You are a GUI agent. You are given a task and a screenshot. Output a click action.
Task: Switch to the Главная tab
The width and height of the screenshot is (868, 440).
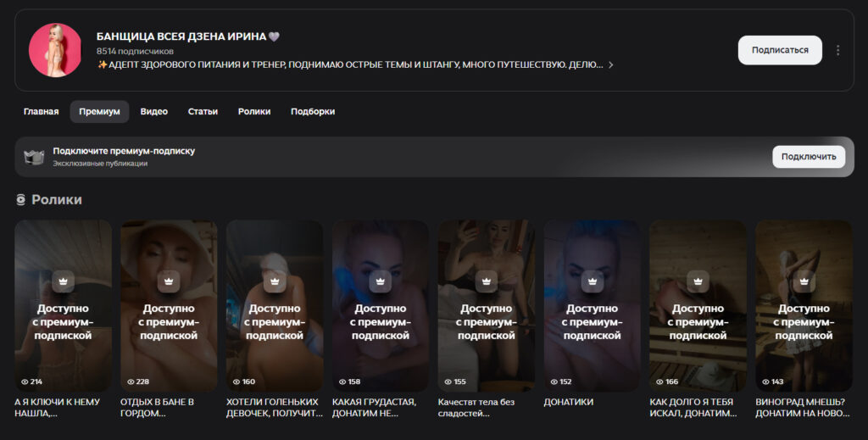click(x=42, y=112)
